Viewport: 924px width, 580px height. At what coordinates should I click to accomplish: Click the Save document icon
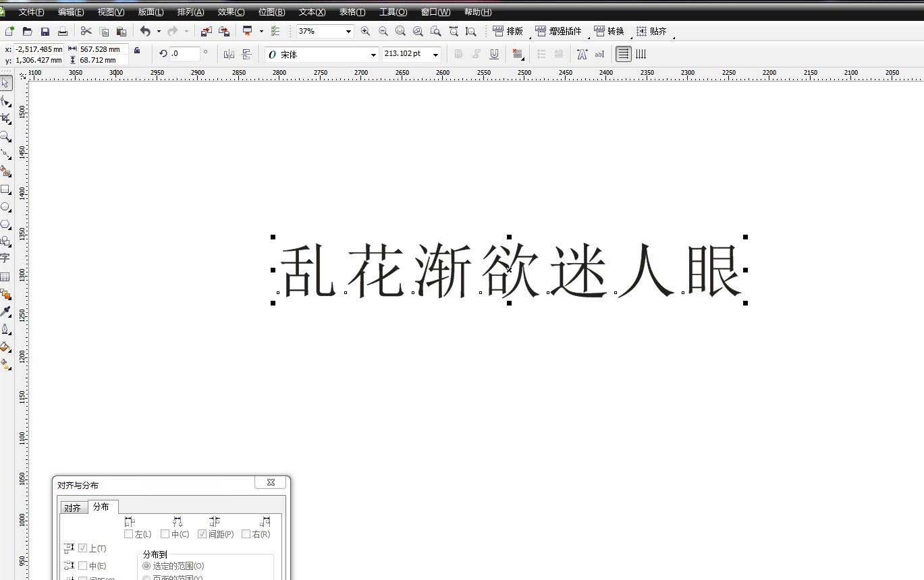pos(45,31)
